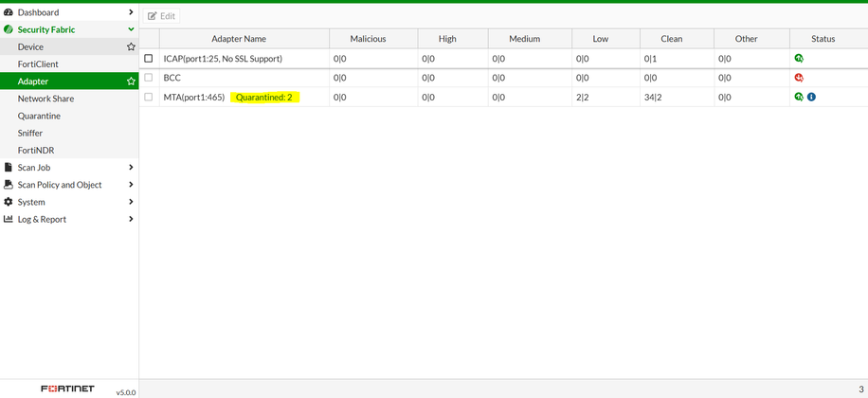Click the Scan Policy and Object icon
This screenshot has width=868, height=398.
tap(8, 185)
